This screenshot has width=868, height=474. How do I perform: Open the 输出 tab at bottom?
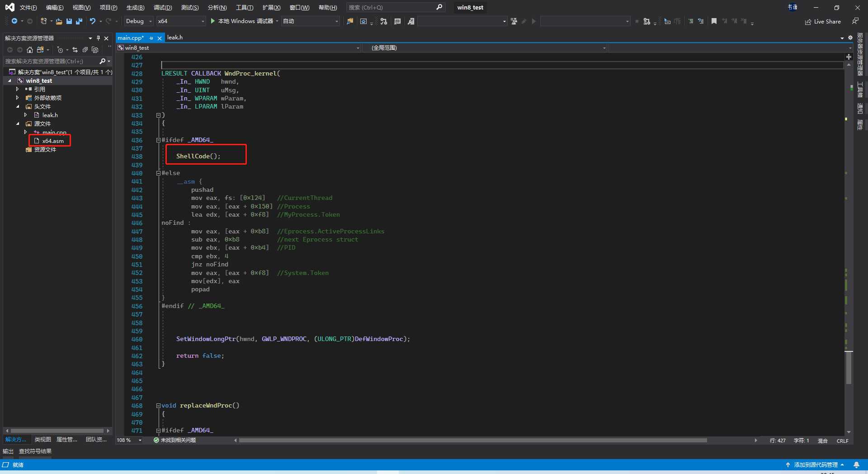pyautogui.click(x=8, y=451)
